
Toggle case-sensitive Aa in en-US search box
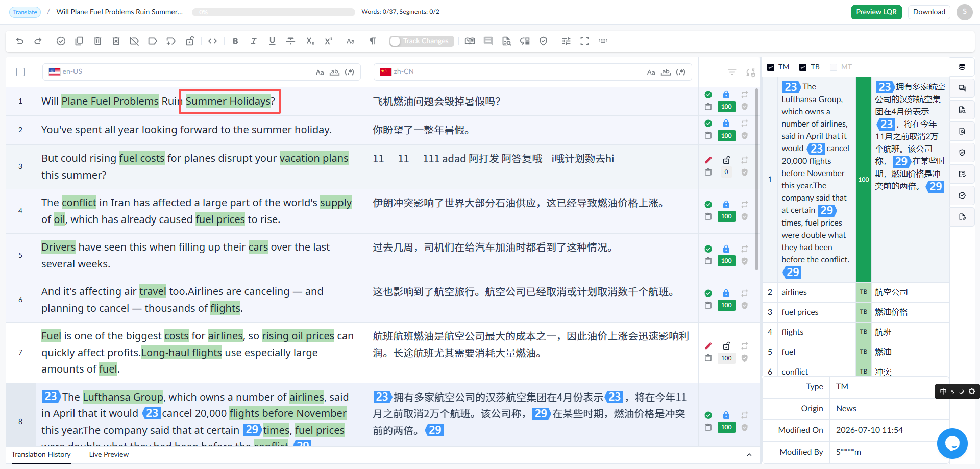(320, 72)
